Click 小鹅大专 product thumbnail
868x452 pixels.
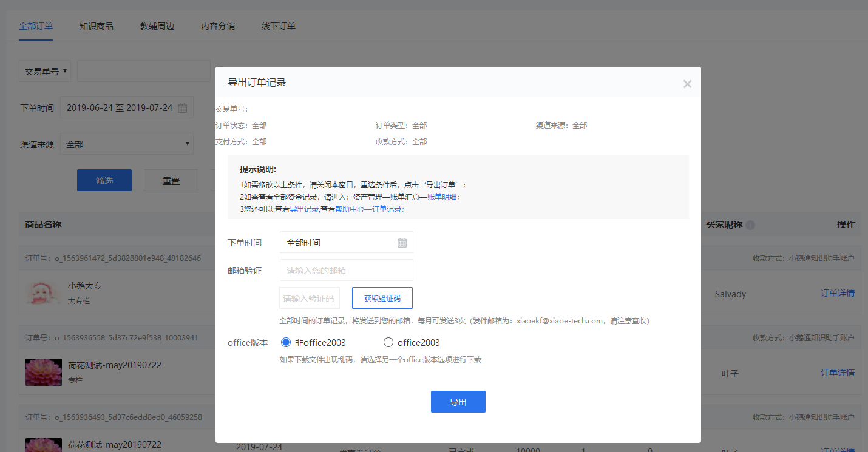(x=43, y=293)
